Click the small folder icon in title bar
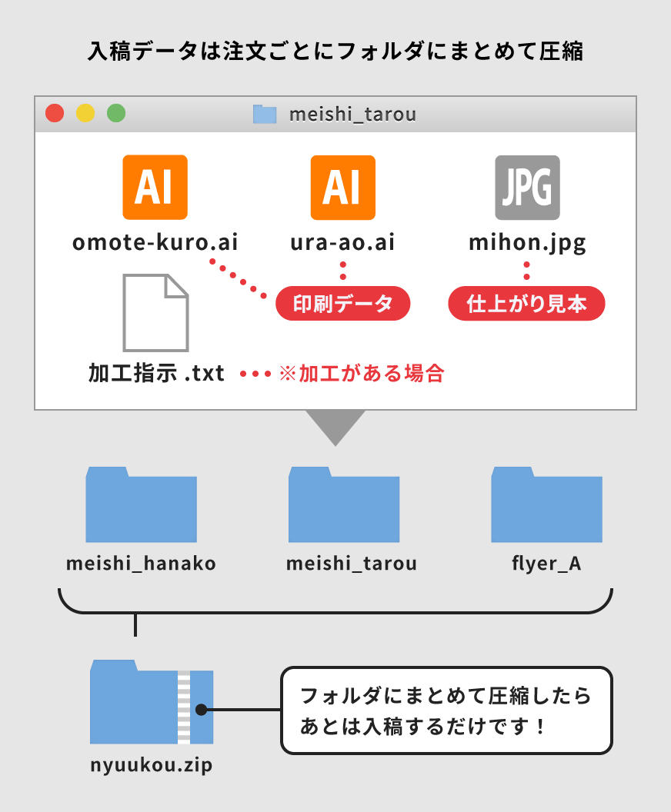The height and width of the screenshot is (812, 671). [265, 115]
